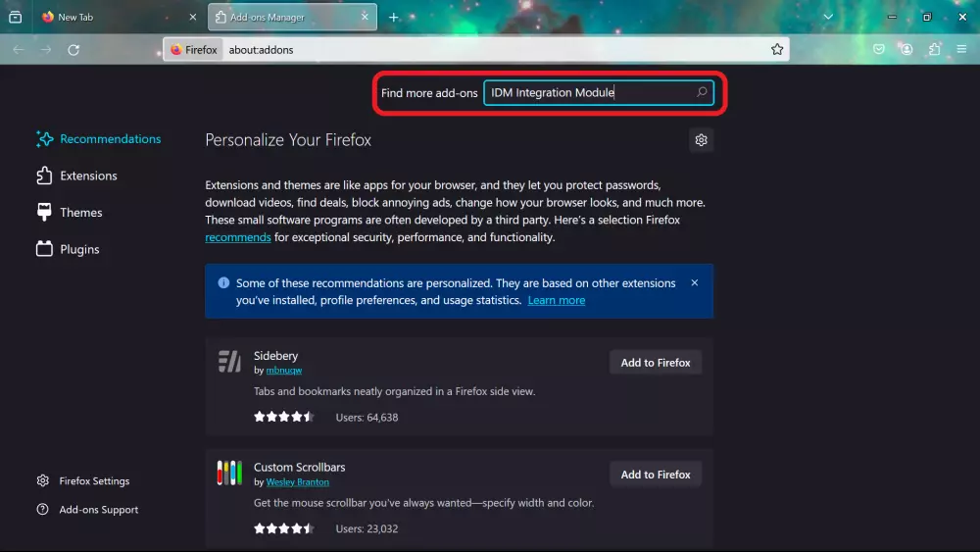Restore down the Firefox window

coord(927,17)
